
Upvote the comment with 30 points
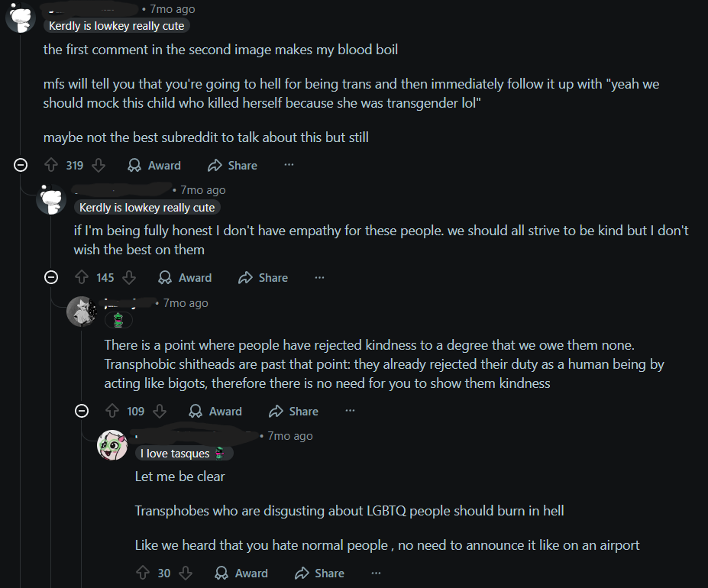[x=143, y=573]
